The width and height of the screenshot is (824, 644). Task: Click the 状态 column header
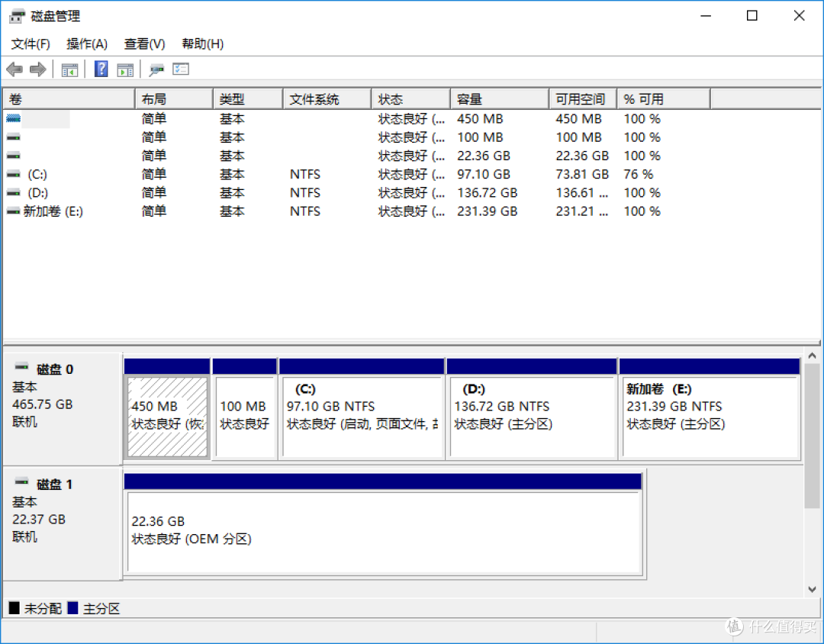click(x=410, y=98)
